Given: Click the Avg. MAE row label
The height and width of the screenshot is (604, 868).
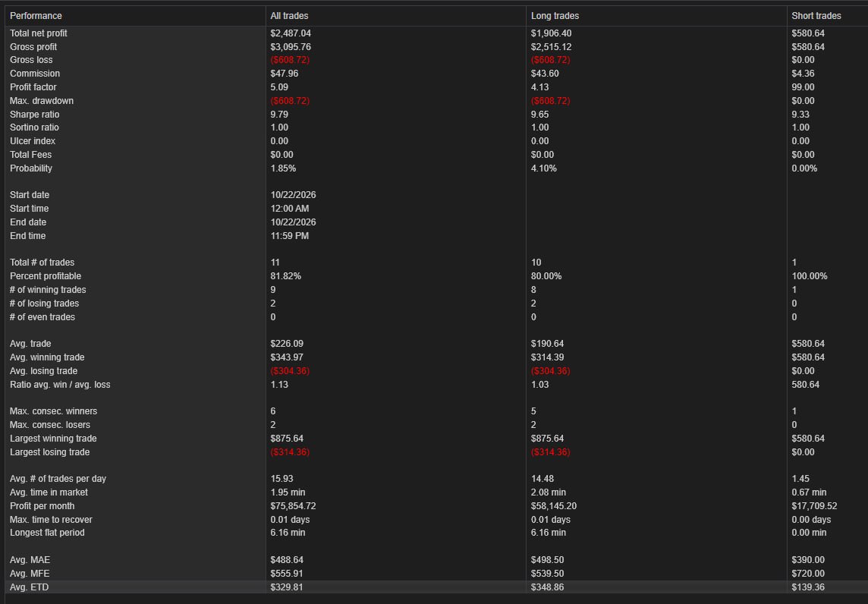Looking at the screenshot, I should (x=30, y=560).
